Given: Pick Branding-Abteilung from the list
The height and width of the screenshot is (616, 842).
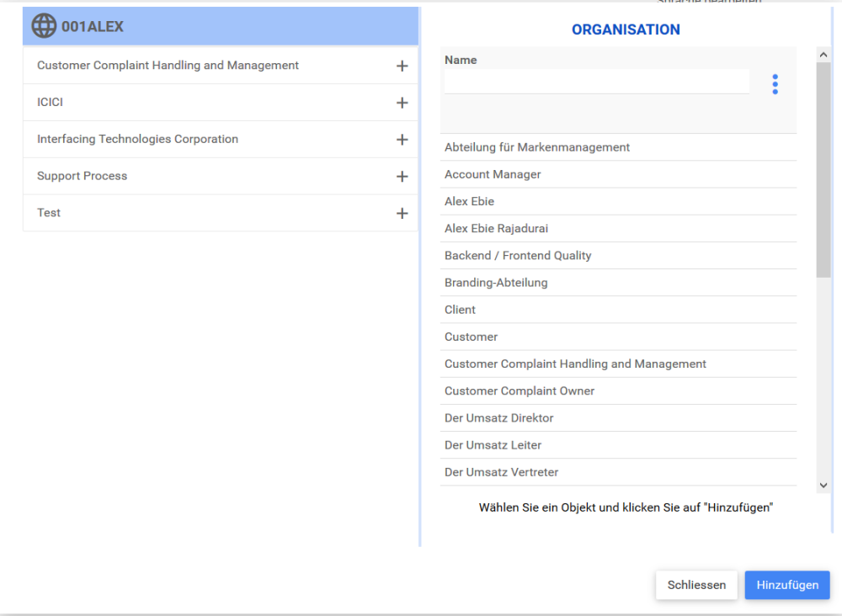Looking at the screenshot, I should pyautogui.click(x=496, y=283).
